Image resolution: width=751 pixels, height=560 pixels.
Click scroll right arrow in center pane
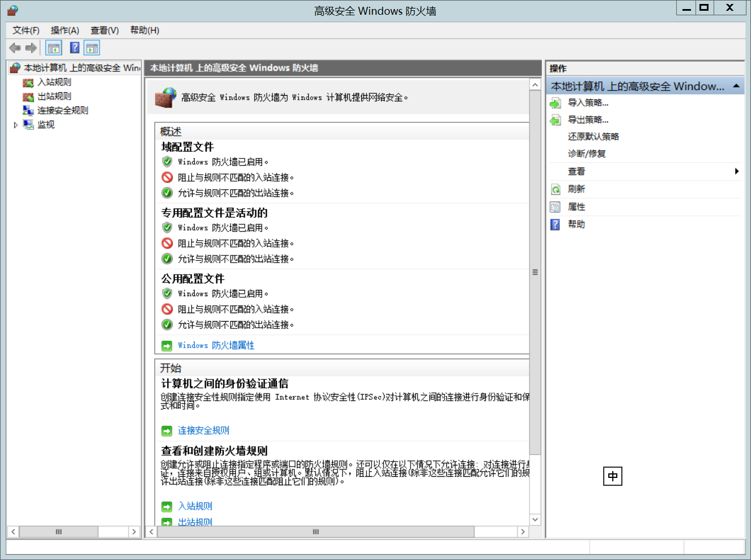523,532
